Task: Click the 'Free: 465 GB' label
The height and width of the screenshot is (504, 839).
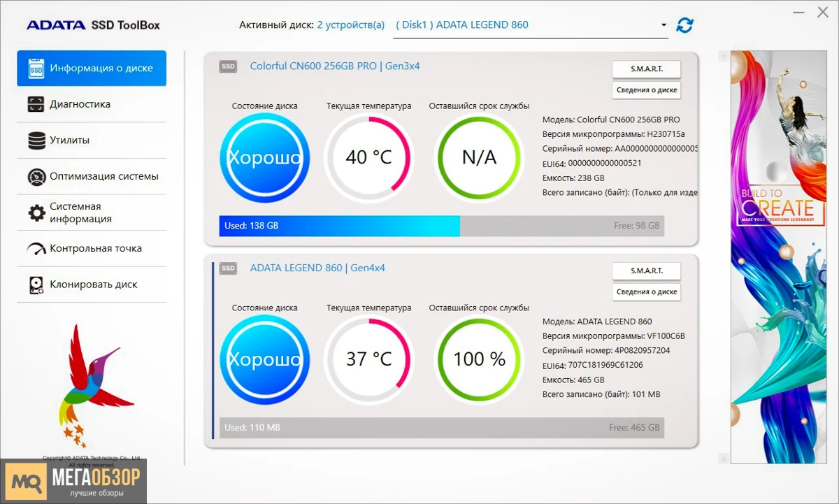Action: click(634, 428)
